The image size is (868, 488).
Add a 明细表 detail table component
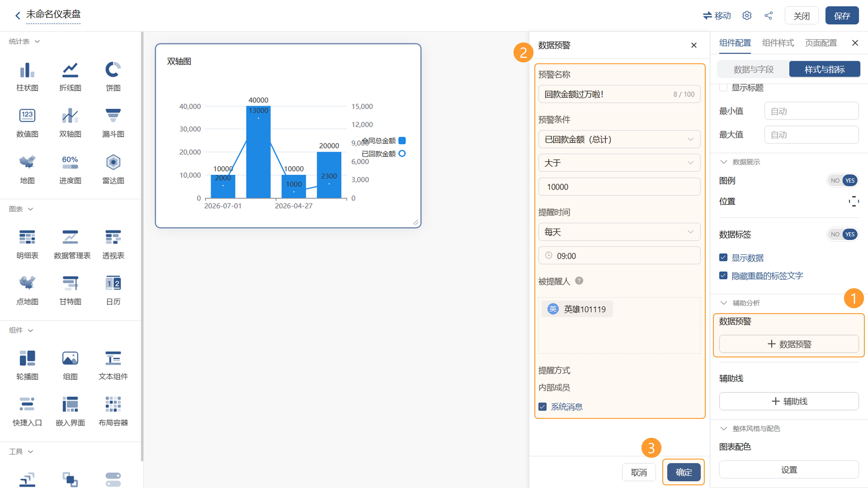point(27,244)
